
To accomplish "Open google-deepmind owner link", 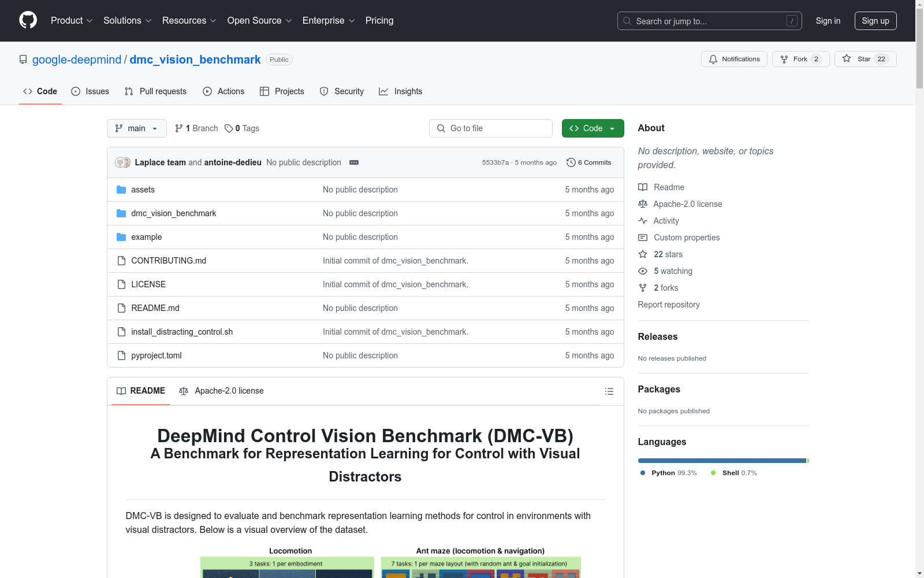I will click(77, 60).
